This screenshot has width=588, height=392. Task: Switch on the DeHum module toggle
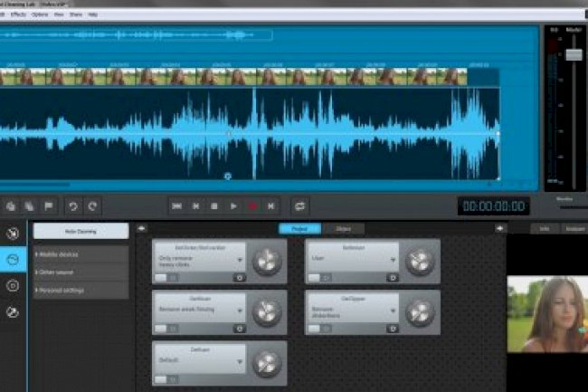click(x=166, y=378)
